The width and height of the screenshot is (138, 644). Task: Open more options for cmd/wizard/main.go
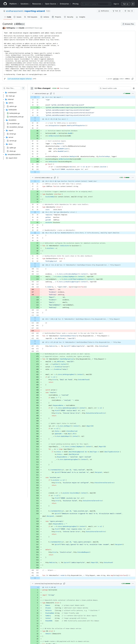tap(133, 93)
